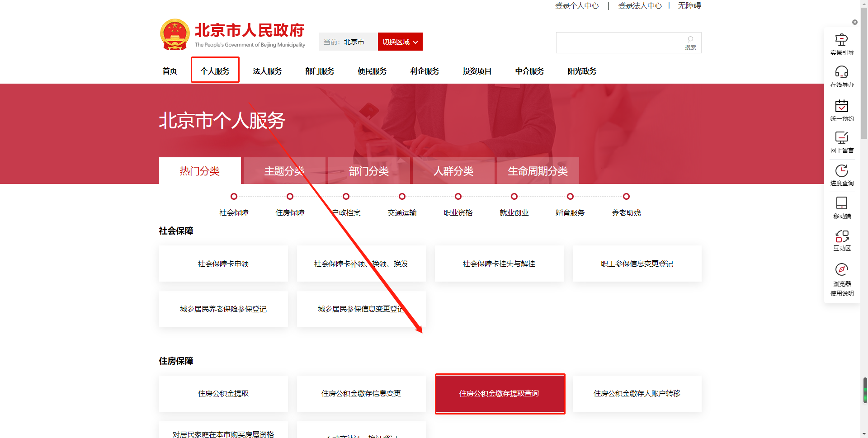Jump to 住房保障 category marker
The width and height of the screenshot is (868, 438).
click(x=290, y=196)
